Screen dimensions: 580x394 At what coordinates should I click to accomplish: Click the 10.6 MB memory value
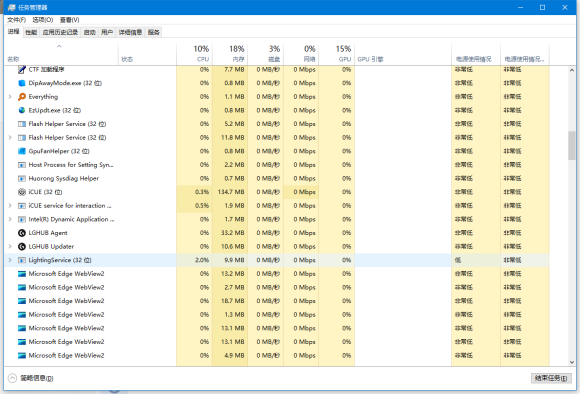(x=233, y=247)
